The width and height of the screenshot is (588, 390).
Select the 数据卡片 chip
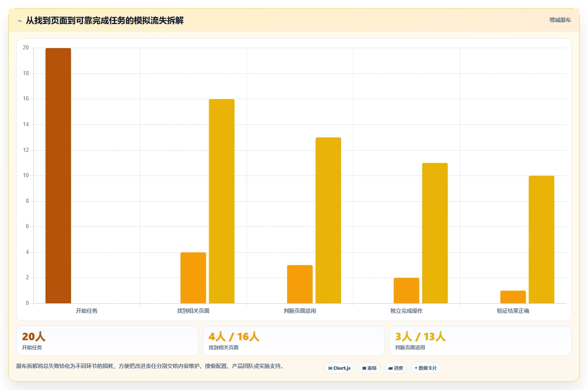(x=425, y=368)
